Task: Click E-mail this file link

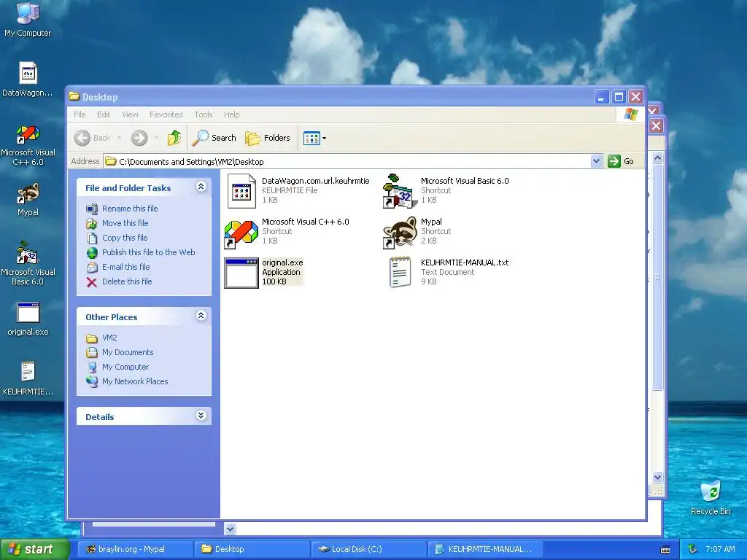Action: tap(125, 267)
